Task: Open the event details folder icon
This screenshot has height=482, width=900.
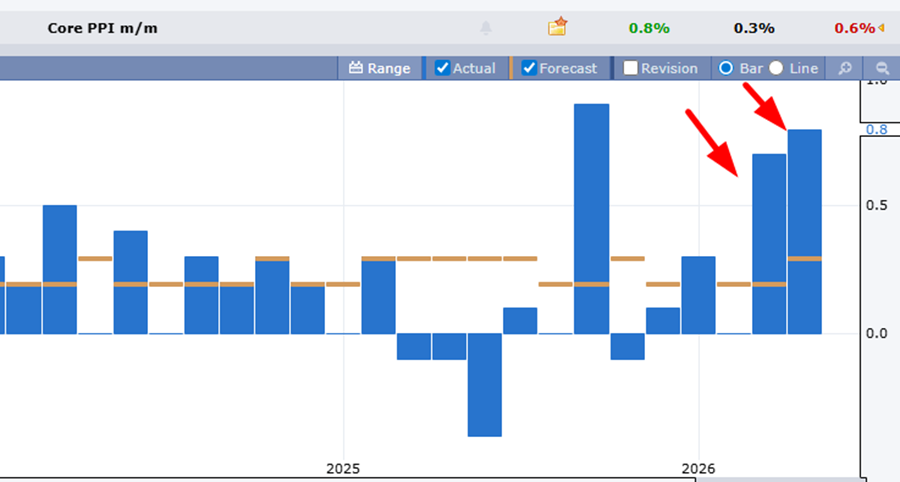Action: (x=558, y=27)
